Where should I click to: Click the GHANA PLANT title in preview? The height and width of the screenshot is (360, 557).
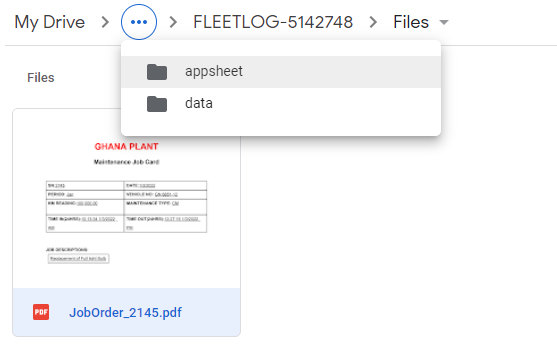point(126,146)
